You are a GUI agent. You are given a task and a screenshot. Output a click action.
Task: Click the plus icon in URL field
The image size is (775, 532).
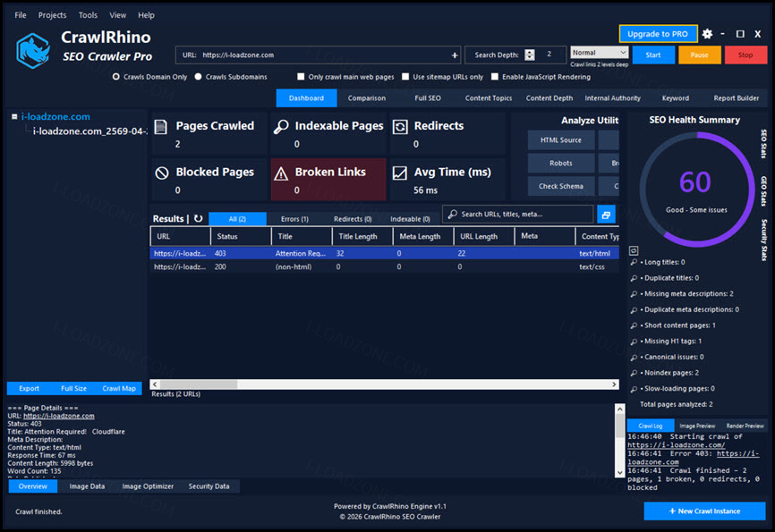(x=455, y=55)
